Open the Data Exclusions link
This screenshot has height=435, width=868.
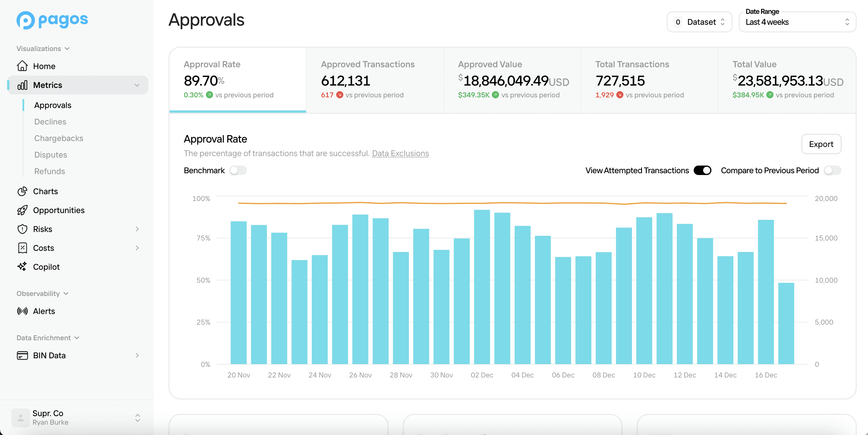coord(400,153)
